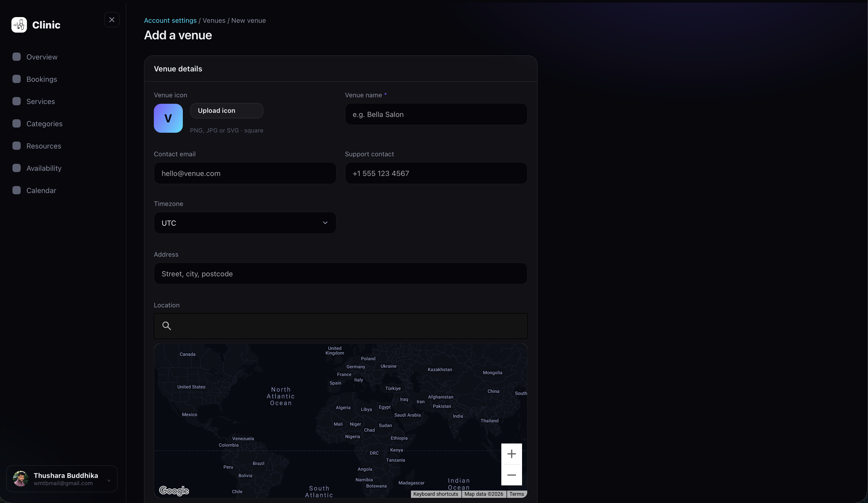Expand the user account menu chevron
Screen dimensions: 868x503
(x=109, y=481)
